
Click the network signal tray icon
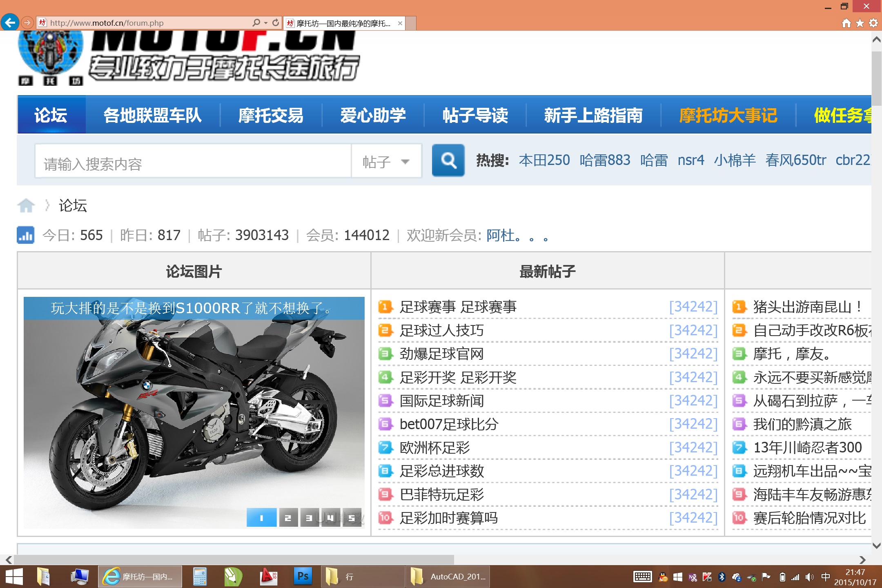[795, 577]
